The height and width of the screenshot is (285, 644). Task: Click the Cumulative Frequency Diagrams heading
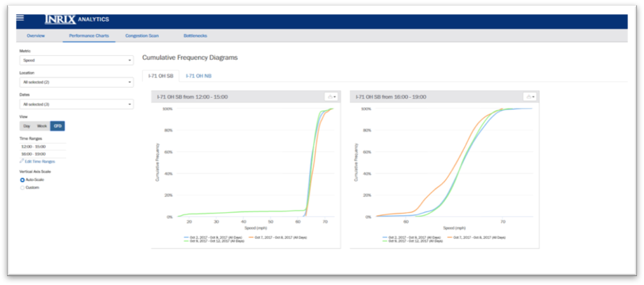(x=189, y=58)
